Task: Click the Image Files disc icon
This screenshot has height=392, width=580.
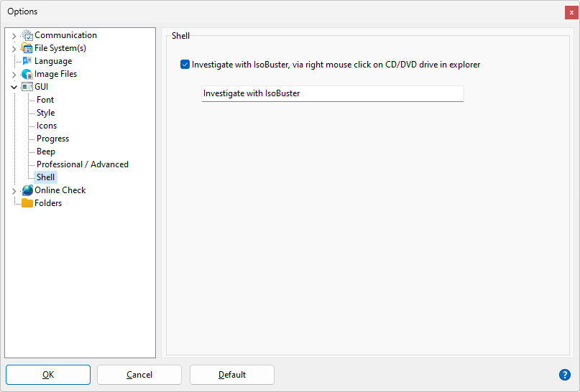Action: pos(27,74)
